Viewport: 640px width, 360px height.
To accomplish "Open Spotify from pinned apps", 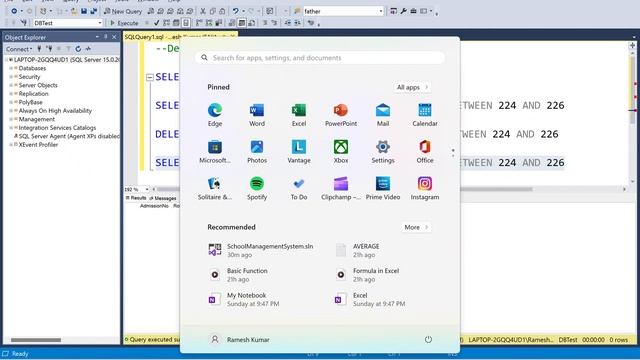I will click(257, 188).
